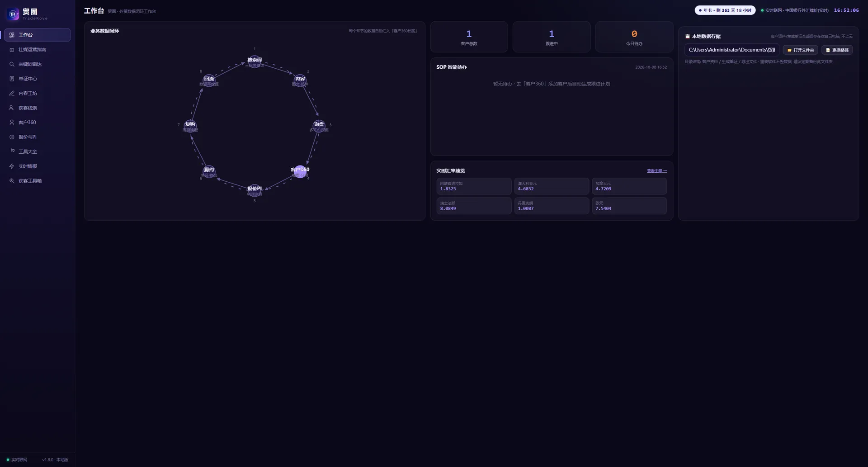The height and width of the screenshot is (467, 868).
Task: Select the 丹麦克朗 rate card
Action: point(552,206)
